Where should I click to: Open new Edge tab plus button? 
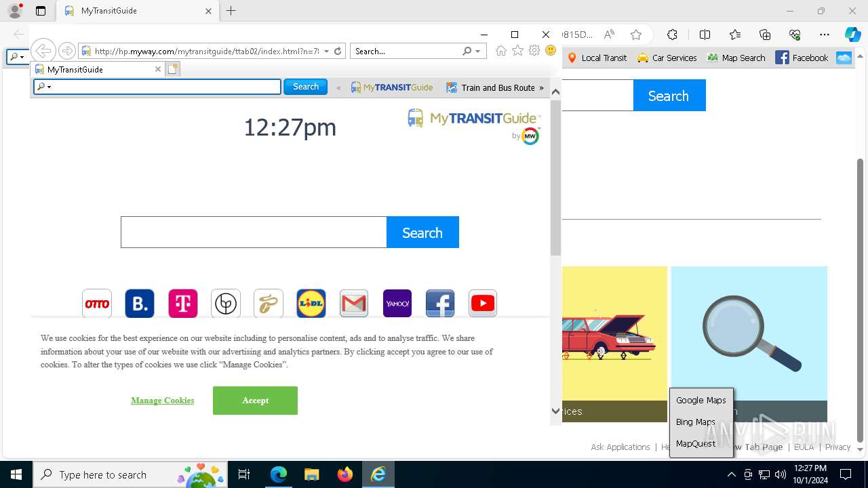231,11
